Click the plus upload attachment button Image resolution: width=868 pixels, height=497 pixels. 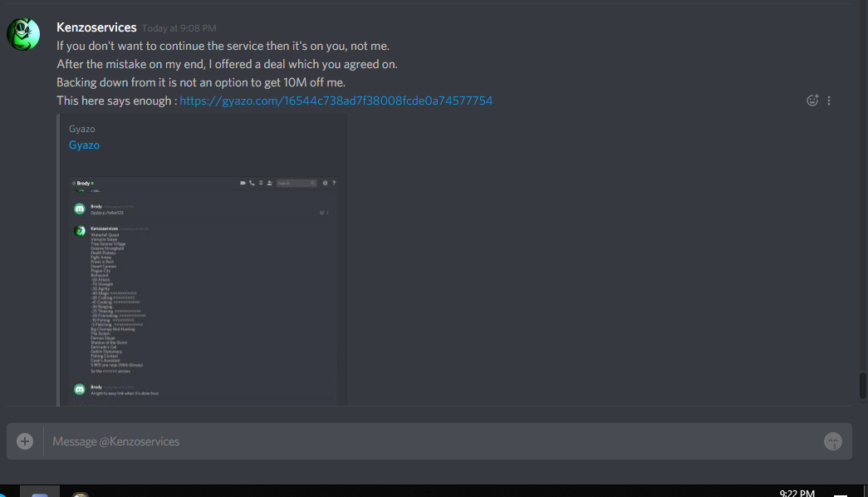pyautogui.click(x=25, y=441)
